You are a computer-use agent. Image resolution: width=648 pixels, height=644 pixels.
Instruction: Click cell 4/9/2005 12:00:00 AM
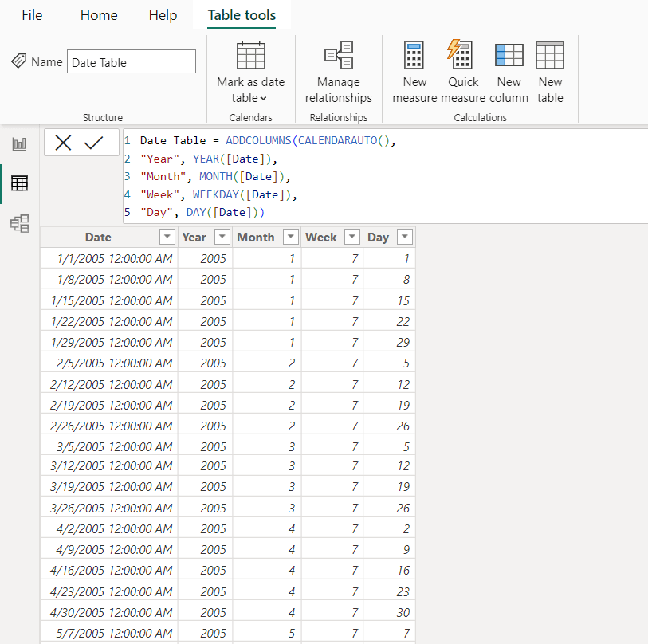click(109, 549)
